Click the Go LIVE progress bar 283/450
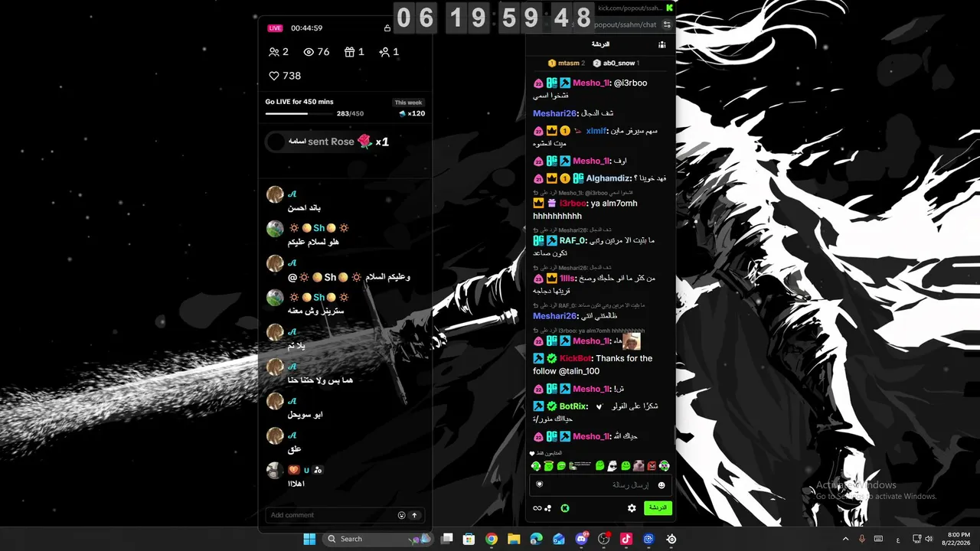This screenshot has width=980, height=551. pyautogui.click(x=301, y=113)
